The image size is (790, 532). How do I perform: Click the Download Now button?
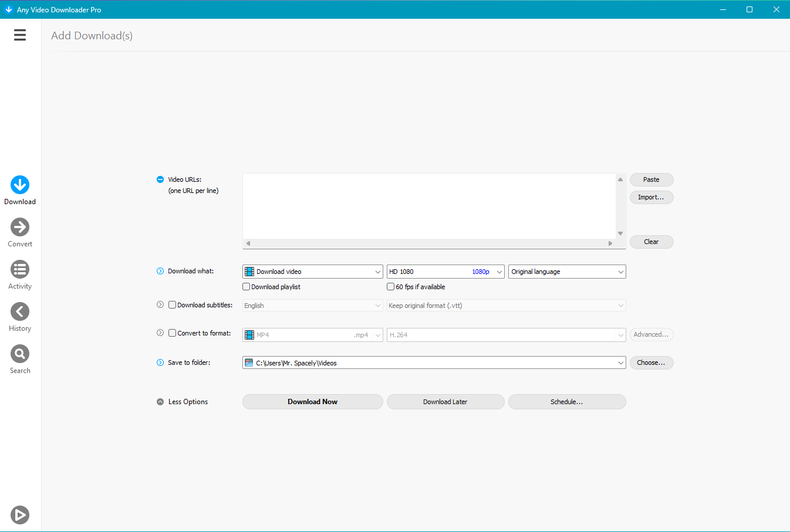[x=312, y=402]
